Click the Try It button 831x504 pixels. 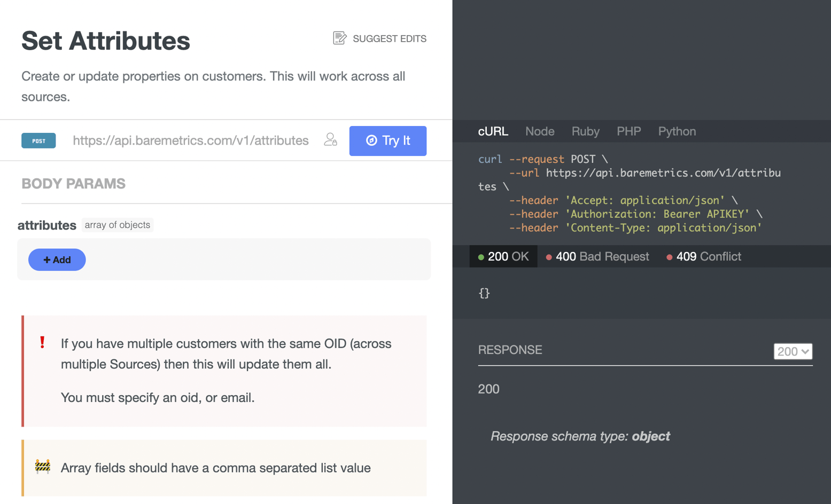pyautogui.click(x=388, y=140)
